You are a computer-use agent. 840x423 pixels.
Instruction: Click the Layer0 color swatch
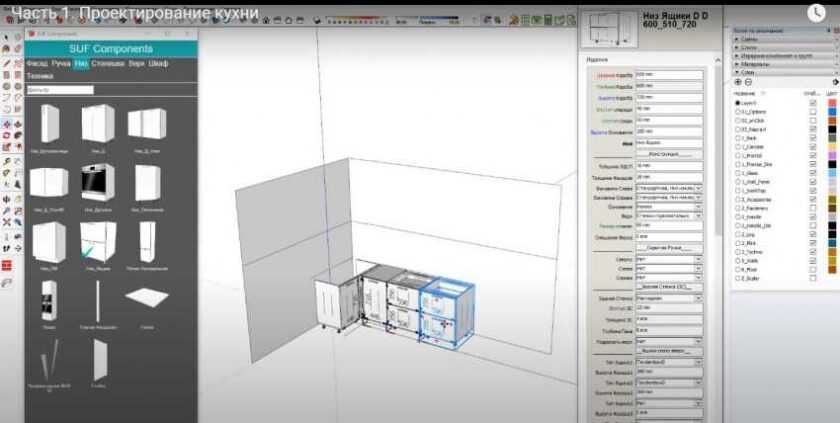coord(832,102)
